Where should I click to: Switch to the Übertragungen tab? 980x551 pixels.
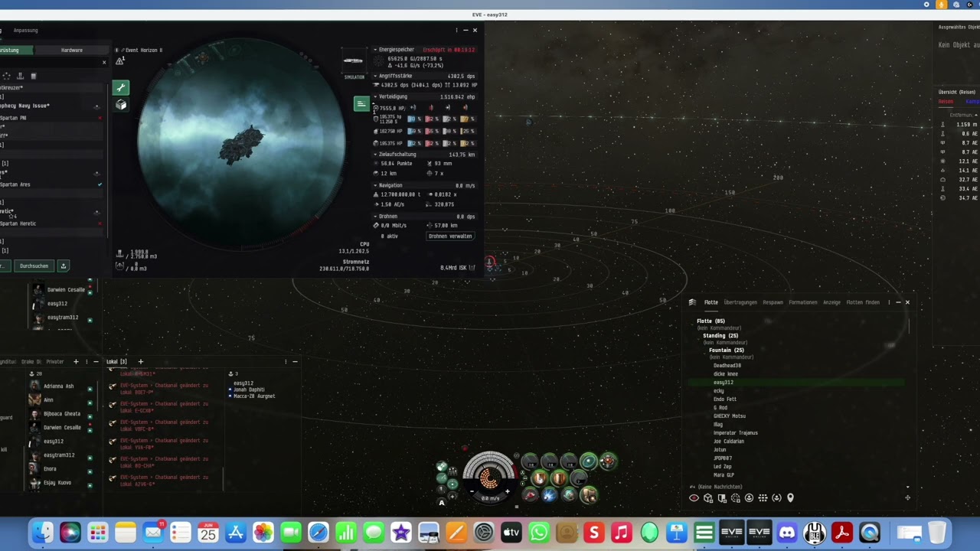tap(740, 302)
